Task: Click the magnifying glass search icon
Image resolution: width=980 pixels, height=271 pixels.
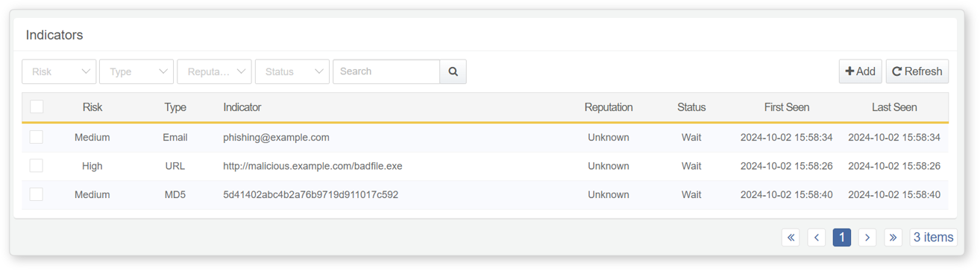Action: point(453,71)
